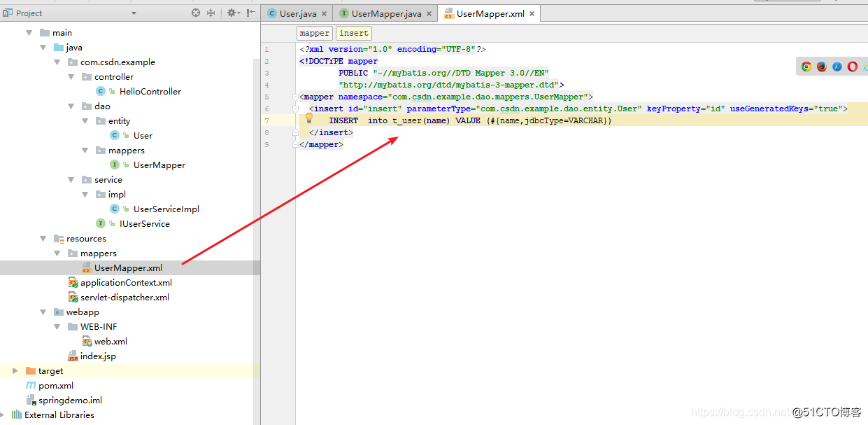Click parameterType value com.csdn.example.dao.entity.User

pos(557,109)
